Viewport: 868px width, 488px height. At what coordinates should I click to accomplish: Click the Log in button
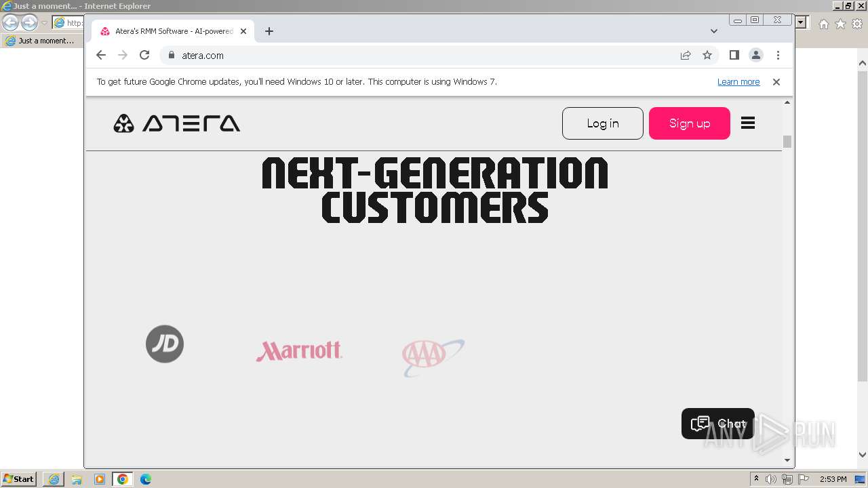[603, 123]
